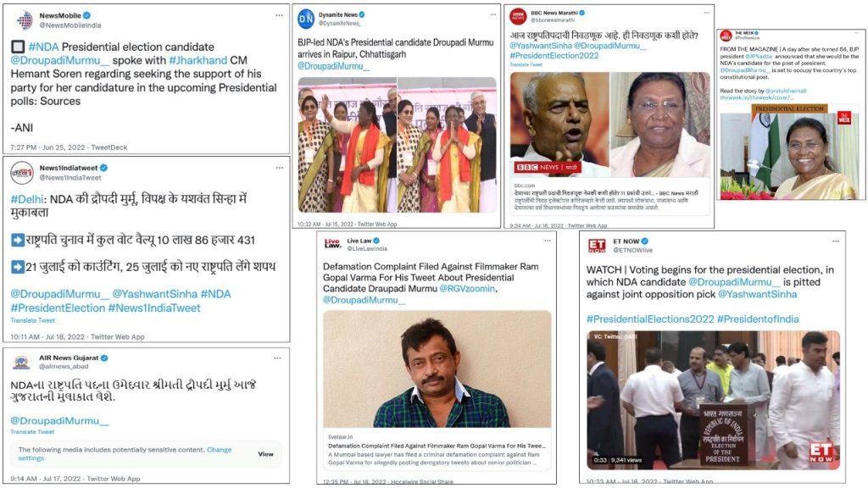
Task: Click the AIR News Gujarat avatar
Action: pyautogui.click(x=21, y=362)
